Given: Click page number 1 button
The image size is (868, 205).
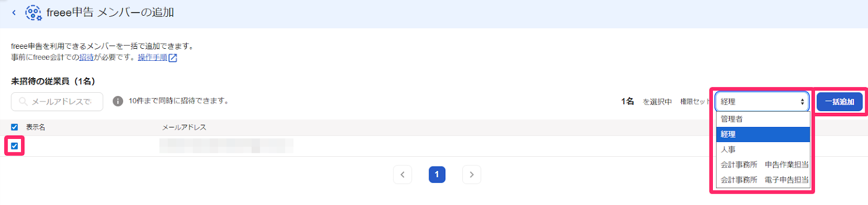Looking at the screenshot, I should (437, 175).
